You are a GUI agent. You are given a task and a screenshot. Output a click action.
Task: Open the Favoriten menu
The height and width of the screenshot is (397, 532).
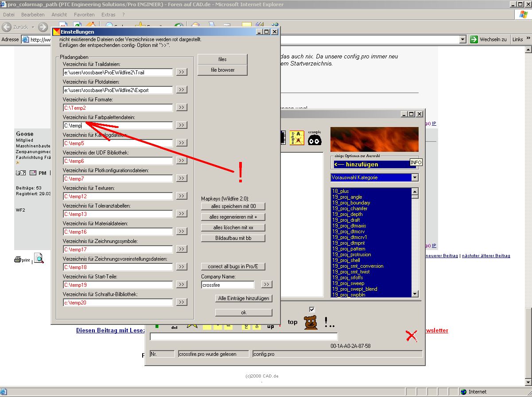(x=84, y=15)
